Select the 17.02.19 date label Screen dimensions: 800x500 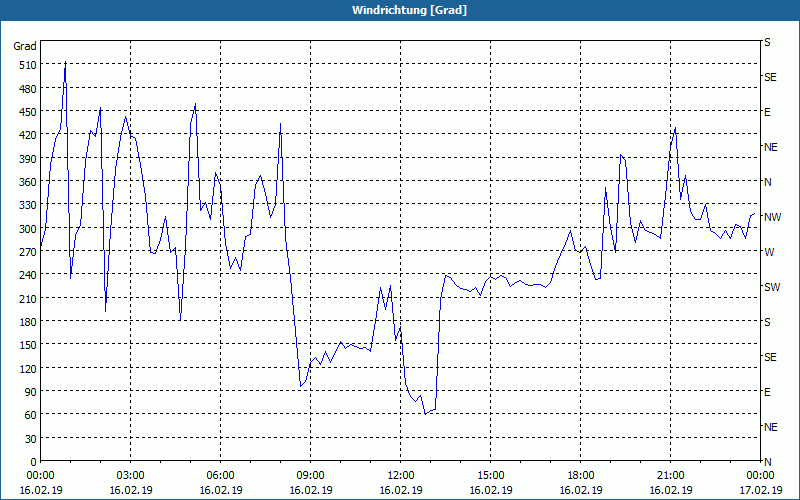[x=760, y=490]
